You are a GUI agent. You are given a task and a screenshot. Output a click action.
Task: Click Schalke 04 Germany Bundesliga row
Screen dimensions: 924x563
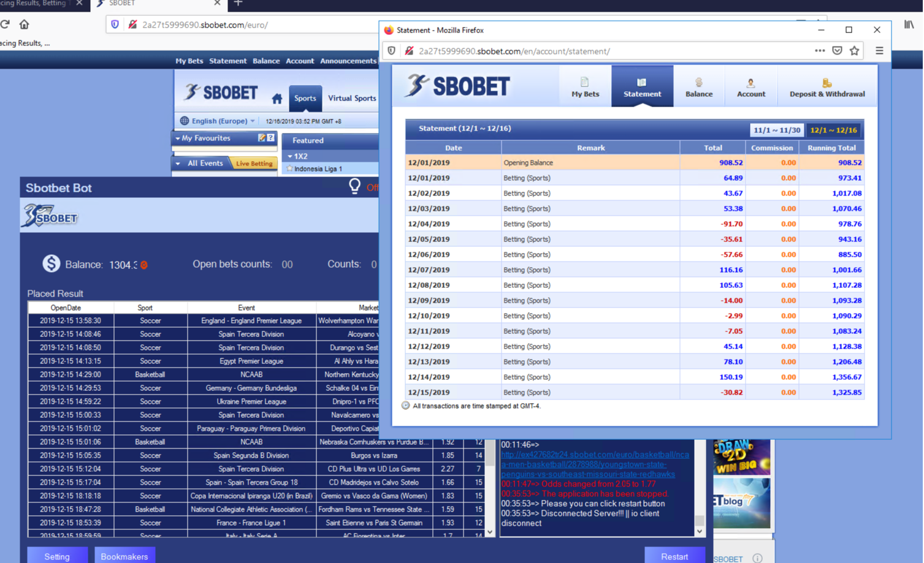[x=203, y=388]
